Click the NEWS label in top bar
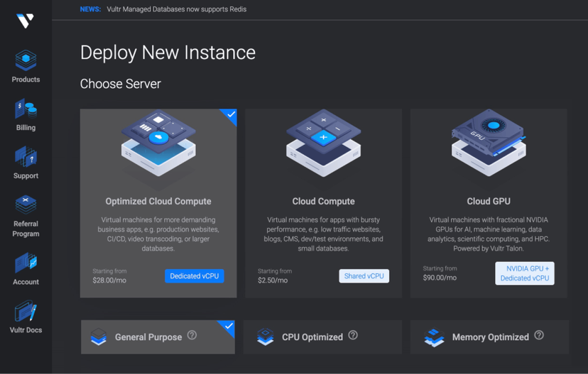The width and height of the screenshot is (588, 374). [x=90, y=9]
